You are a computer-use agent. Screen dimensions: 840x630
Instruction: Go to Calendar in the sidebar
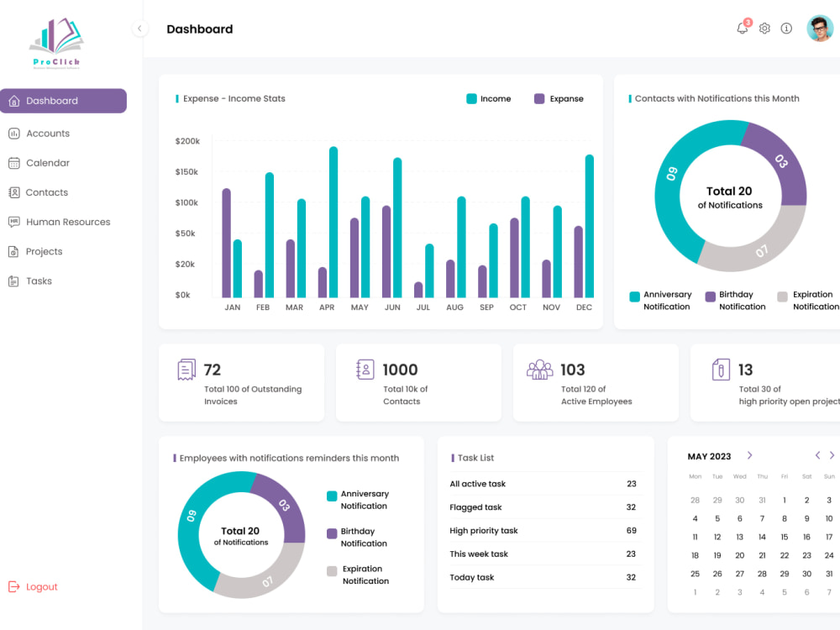(48, 163)
